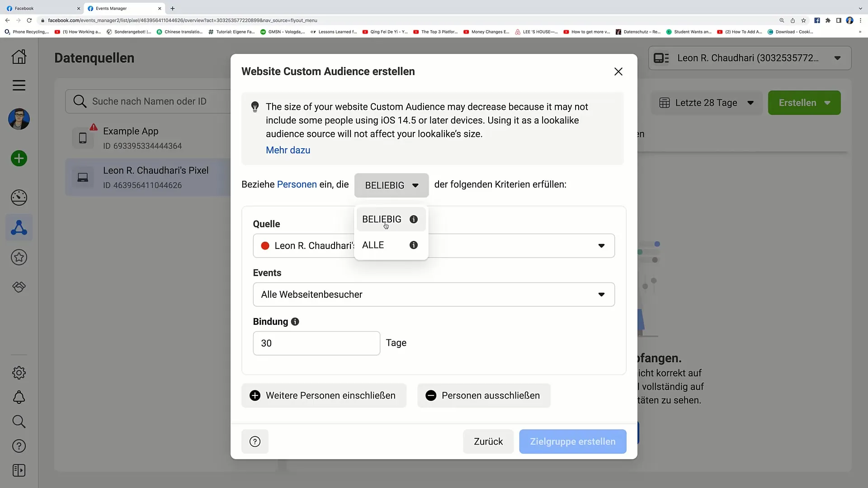Viewport: 868px width, 488px height.
Task: Expand the Events dropdown for Alle Webseitenbesucher
Action: (x=602, y=294)
